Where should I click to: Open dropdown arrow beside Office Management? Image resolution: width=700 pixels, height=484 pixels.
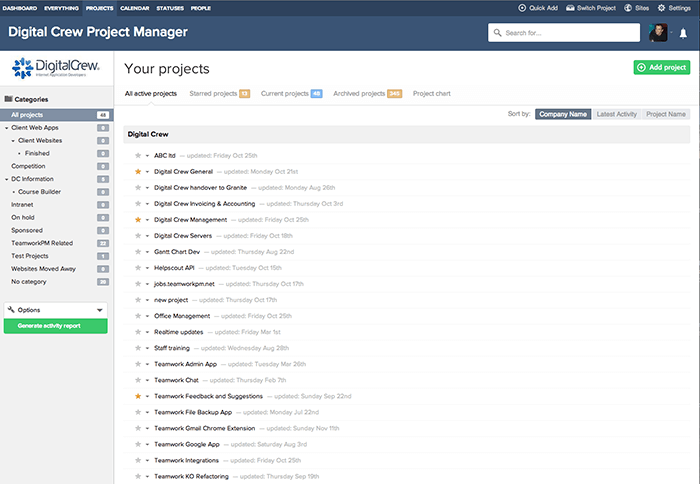tap(147, 317)
